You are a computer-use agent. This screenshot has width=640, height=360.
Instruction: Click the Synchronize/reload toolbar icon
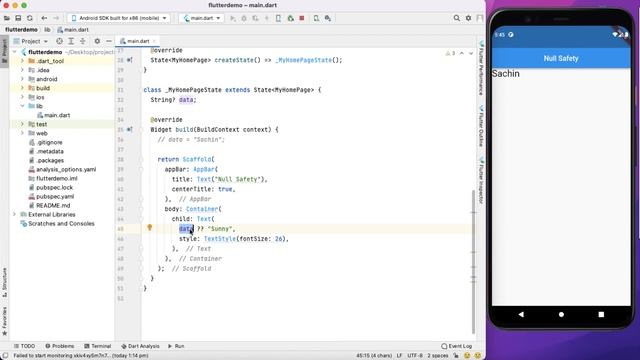click(x=29, y=18)
